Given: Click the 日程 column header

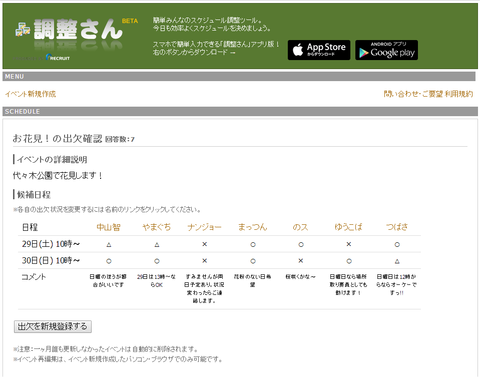Looking at the screenshot, I should pos(30,227).
